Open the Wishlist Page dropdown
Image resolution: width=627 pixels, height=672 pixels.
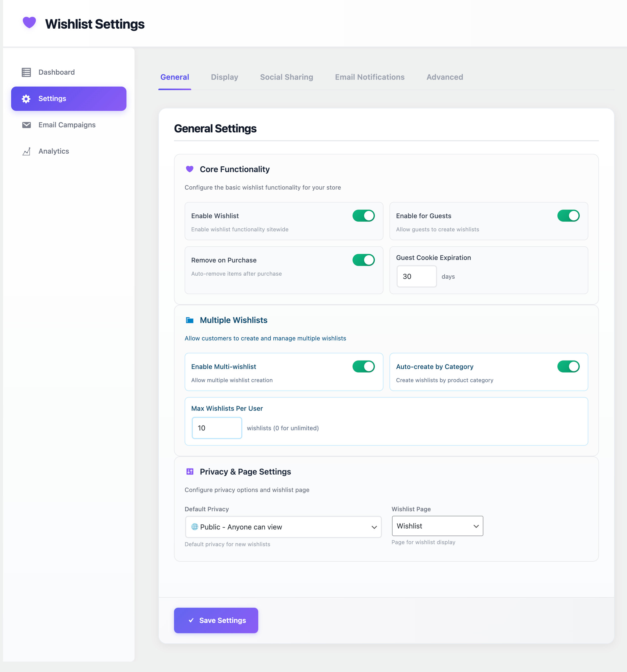[437, 526]
